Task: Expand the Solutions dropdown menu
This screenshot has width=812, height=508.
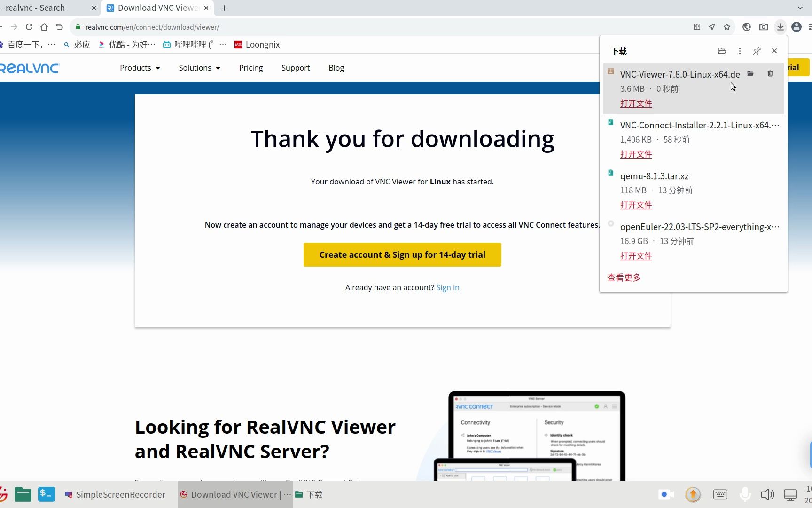Action: pos(199,68)
